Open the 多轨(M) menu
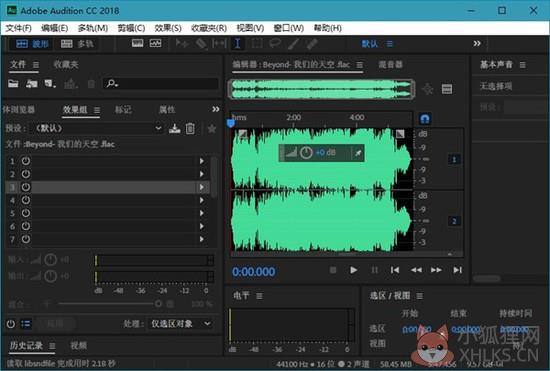This screenshot has width=550, height=371. (93, 28)
